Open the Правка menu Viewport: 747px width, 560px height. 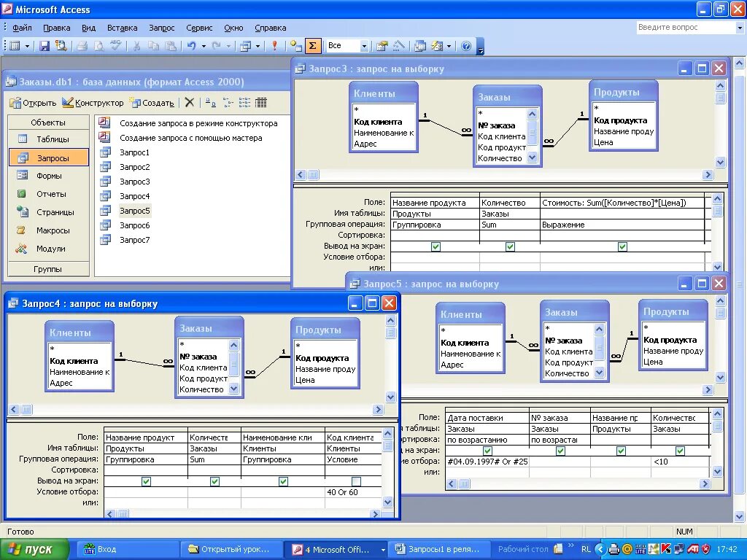(57, 28)
